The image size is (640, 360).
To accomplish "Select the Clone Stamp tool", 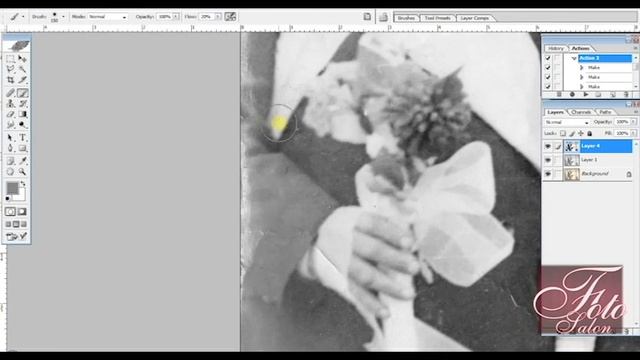I will tap(11, 104).
